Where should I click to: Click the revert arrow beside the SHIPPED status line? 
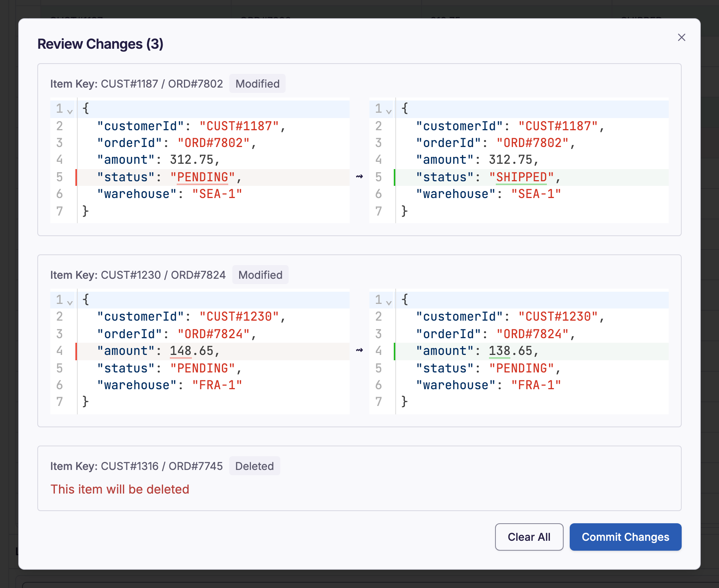pos(359,177)
